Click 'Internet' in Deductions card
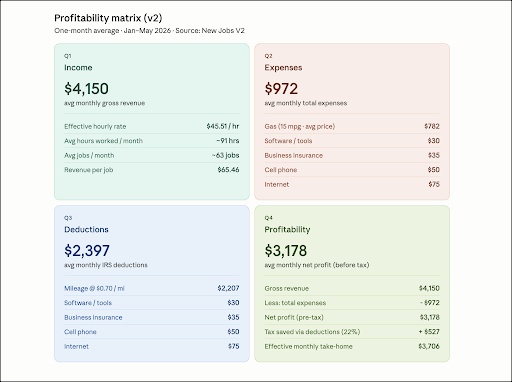The height and width of the screenshot is (382, 512). [76, 346]
